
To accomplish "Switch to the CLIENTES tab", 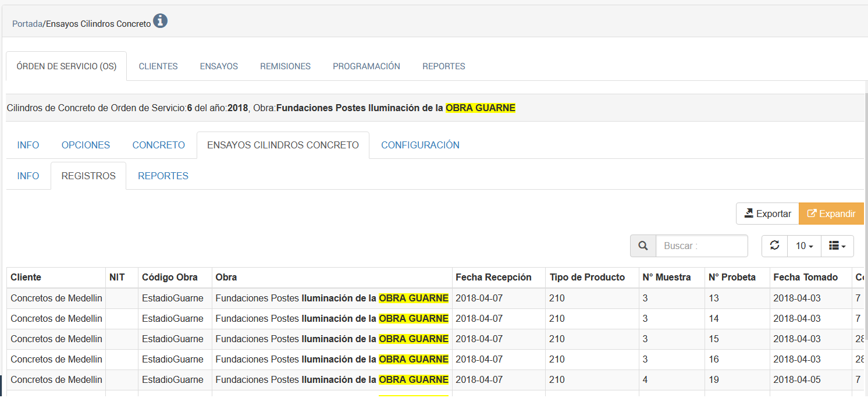I will point(158,66).
